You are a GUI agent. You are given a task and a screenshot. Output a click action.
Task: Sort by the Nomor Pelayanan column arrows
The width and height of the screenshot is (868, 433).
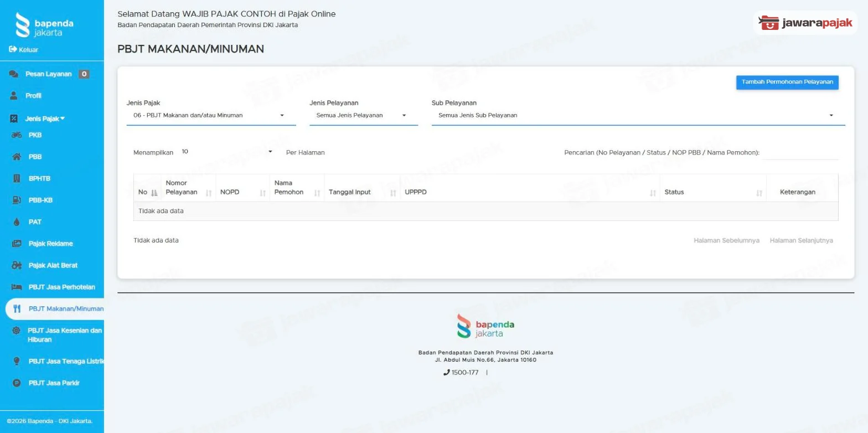tap(209, 193)
